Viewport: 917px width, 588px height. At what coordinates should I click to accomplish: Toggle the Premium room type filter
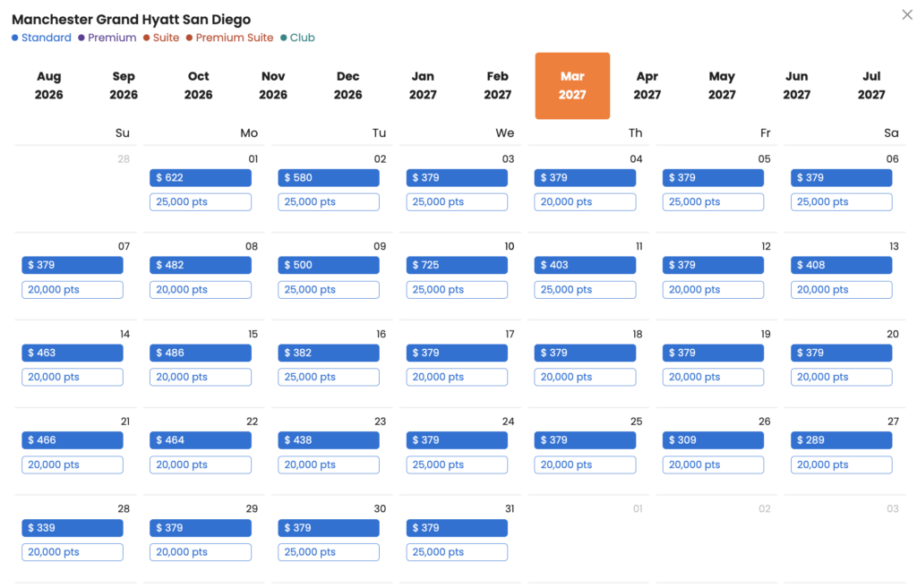pyautogui.click(x=107, y=38)
